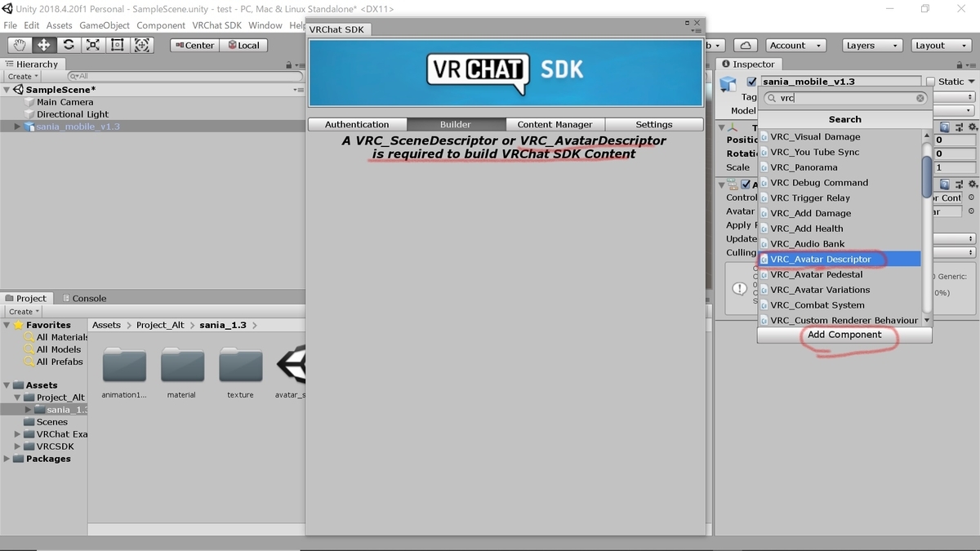Screen dimensions: 980x551
Task: Open the Layout dropdown
Action: tap(940, 46)
